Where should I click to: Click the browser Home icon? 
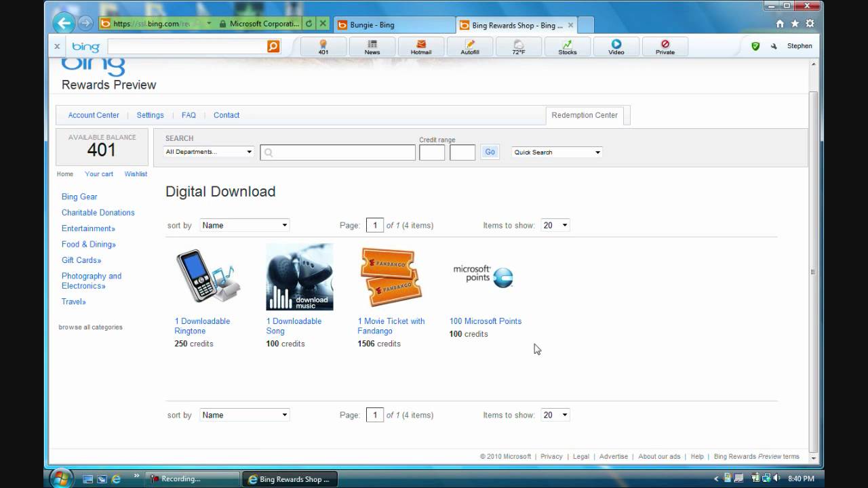pyautogui.click(x=780, y=24)
